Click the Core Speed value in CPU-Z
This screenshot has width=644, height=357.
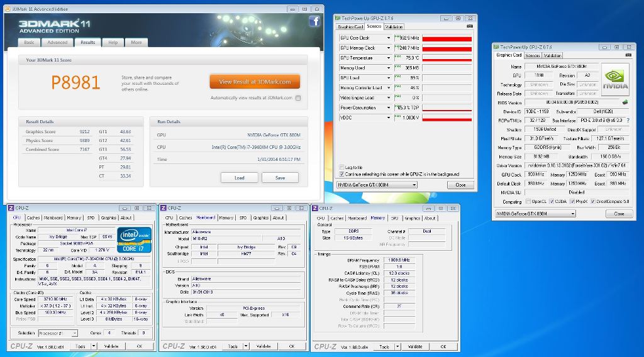pos(55,299)
